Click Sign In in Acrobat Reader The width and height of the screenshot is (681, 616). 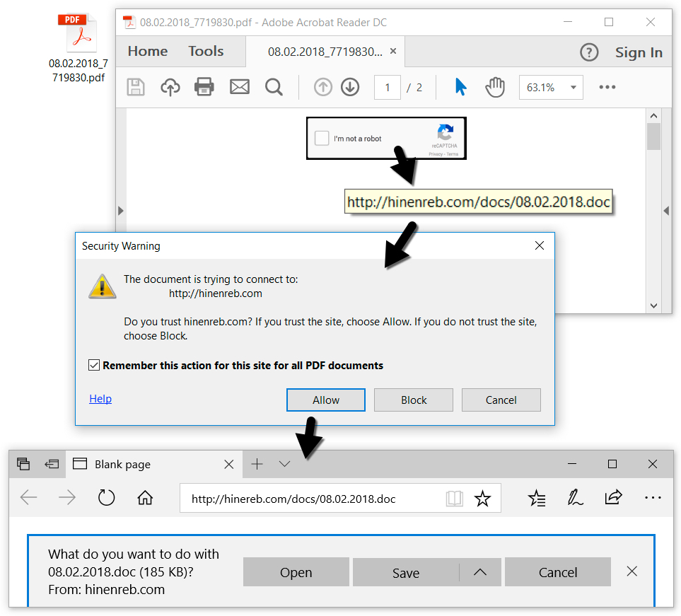pyautogui.click(x=639, y=52)
